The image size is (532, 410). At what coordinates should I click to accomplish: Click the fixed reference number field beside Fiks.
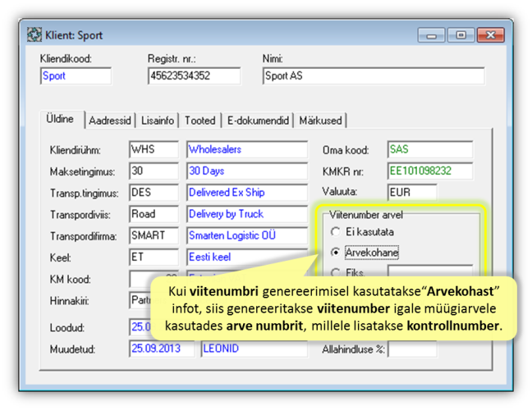[430, 271]
